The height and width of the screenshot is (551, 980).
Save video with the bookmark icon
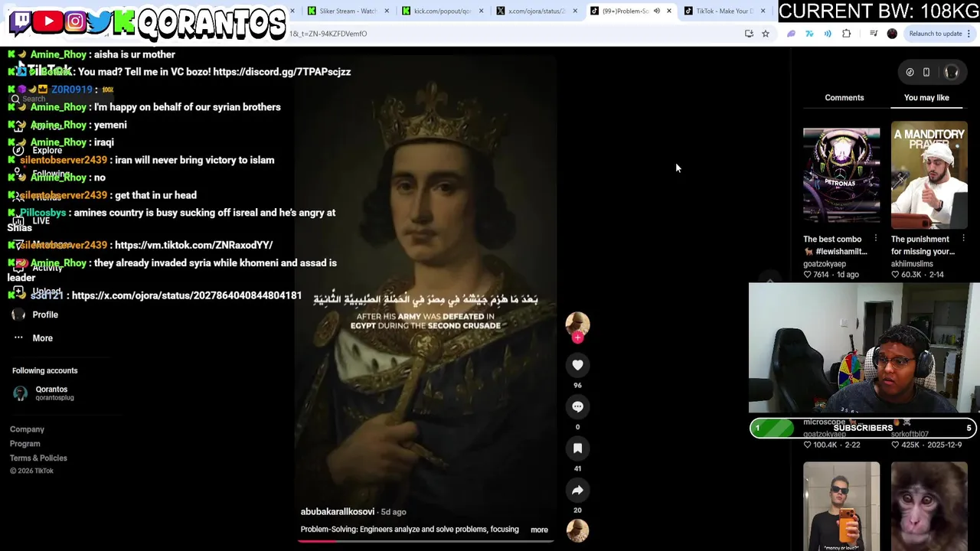(x=577, y=448)
